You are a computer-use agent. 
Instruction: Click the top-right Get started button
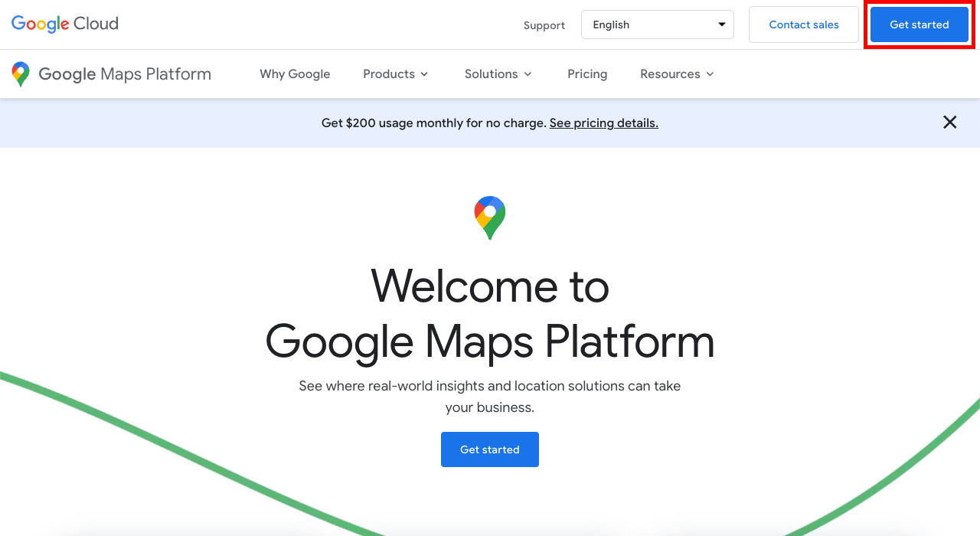click(x=920, y=25)
